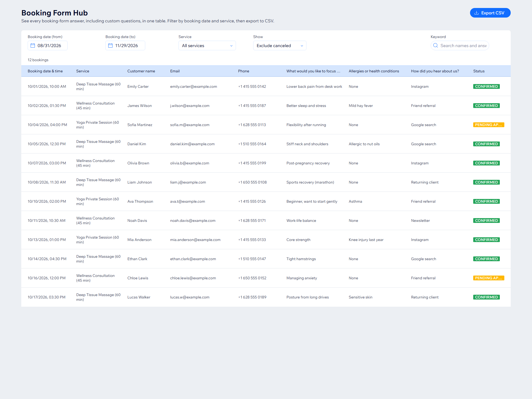Click the PENDING AP... badge for Sofia Martinez
The width and height of the screenshot is (532, 399).
pos(489,125)
